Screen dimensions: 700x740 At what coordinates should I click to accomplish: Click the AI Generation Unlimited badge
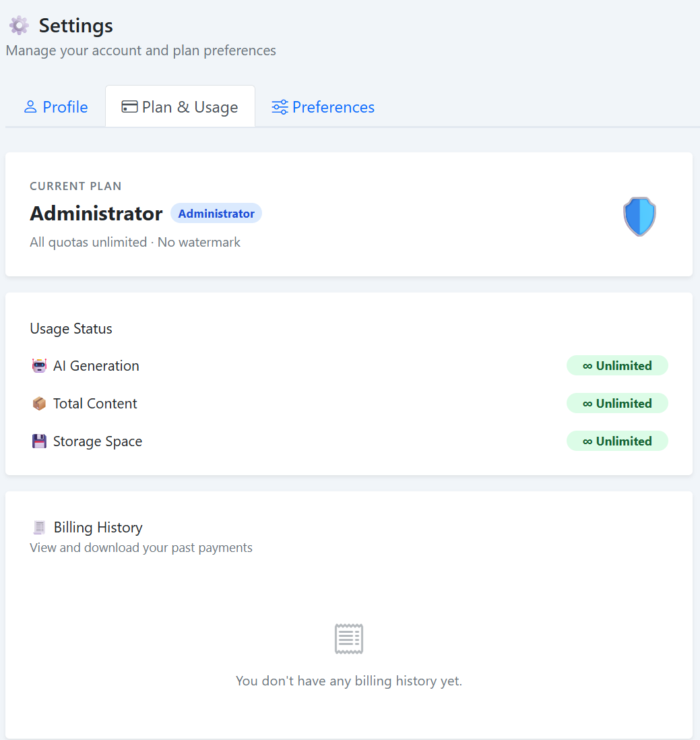[617, 366]
